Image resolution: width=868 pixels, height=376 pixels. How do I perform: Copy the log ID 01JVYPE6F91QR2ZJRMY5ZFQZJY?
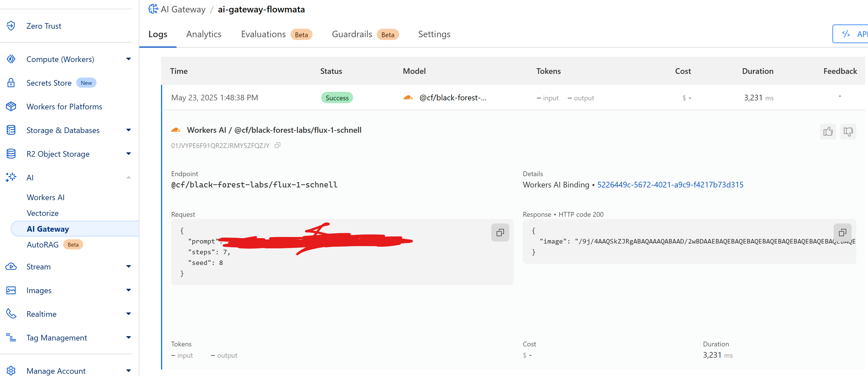pyautogui.click(x=277, y=145)
